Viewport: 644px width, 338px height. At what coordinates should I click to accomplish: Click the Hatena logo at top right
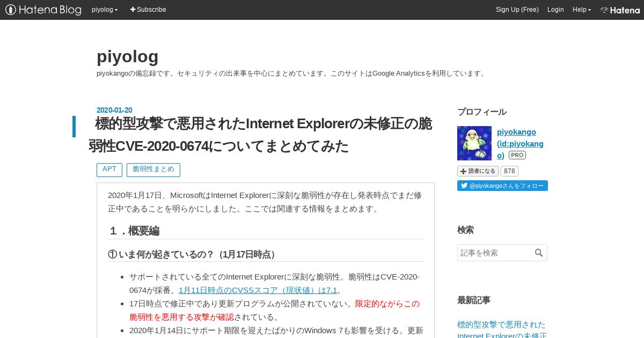[620, 10]
